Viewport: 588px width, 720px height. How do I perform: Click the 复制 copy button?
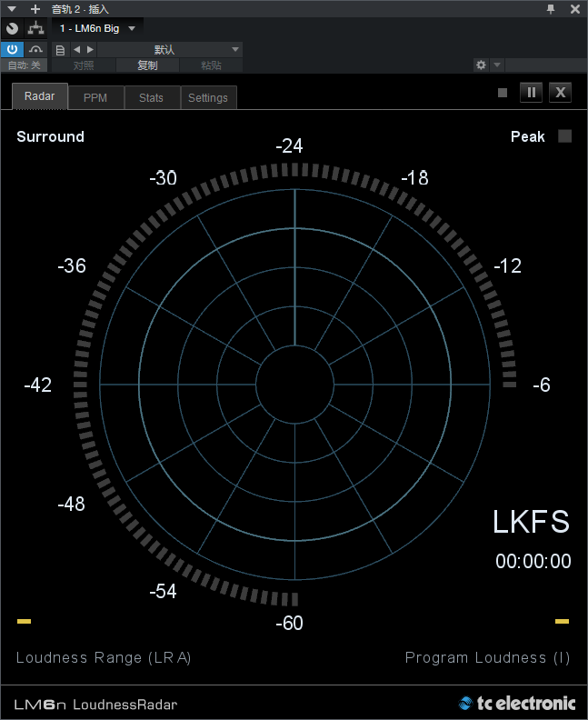(x=147, y=65)
